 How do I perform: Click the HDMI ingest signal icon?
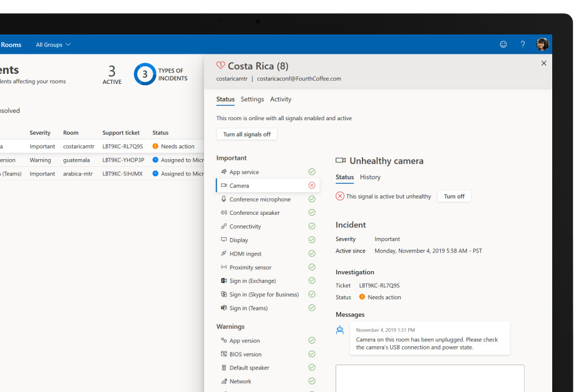(x=224, y=254)
